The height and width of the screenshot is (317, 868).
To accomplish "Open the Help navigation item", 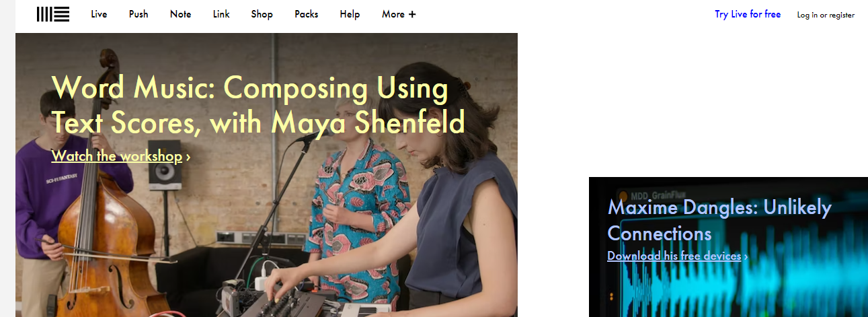I will coord(350,14).
